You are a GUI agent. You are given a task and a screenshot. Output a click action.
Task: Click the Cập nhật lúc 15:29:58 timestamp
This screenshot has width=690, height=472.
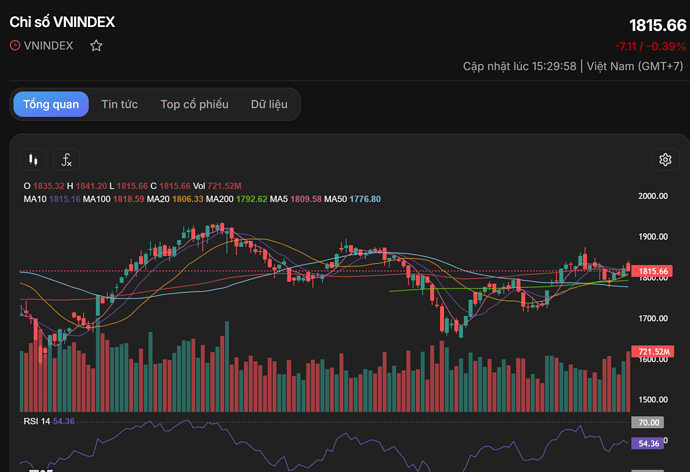point(519,66)
